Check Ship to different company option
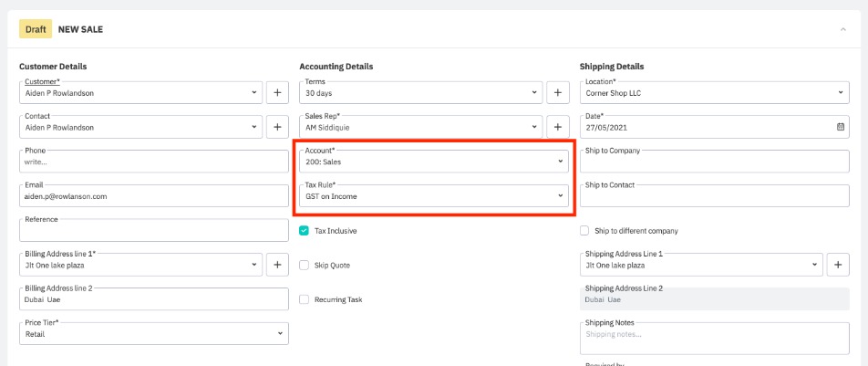This screenshot has width=868, height=366. click(x=584, y=231)
